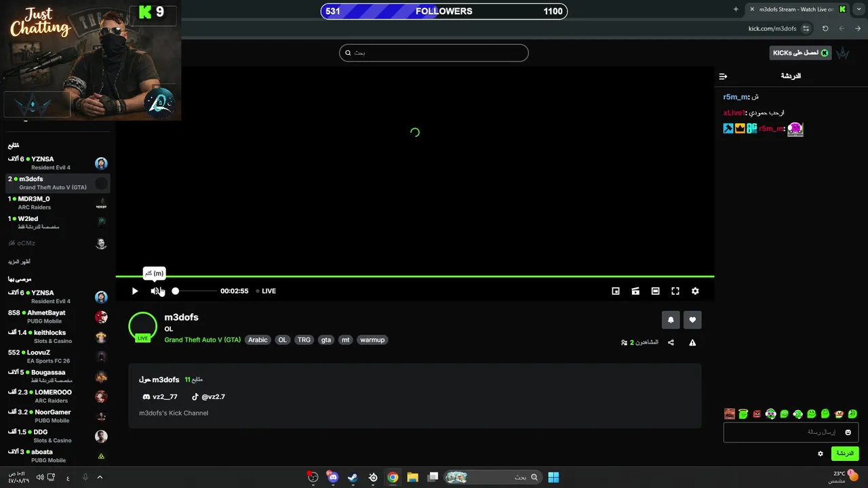
Task: Open YZNSA channel under followed list
Action: tap(58, 163)
